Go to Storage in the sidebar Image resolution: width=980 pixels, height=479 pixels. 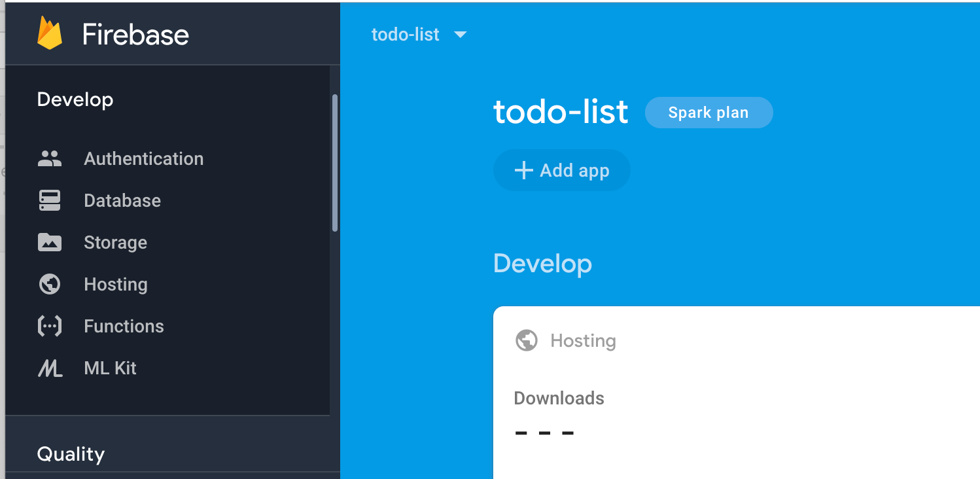point(115,242)
